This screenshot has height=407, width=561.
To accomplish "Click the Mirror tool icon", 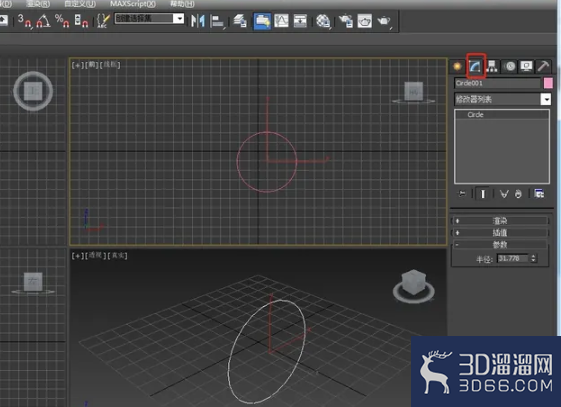I will [x=198, y=21].
